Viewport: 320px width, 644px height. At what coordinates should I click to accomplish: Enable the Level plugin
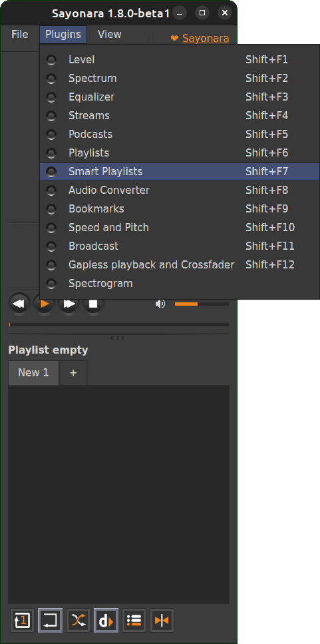(180, 59)
